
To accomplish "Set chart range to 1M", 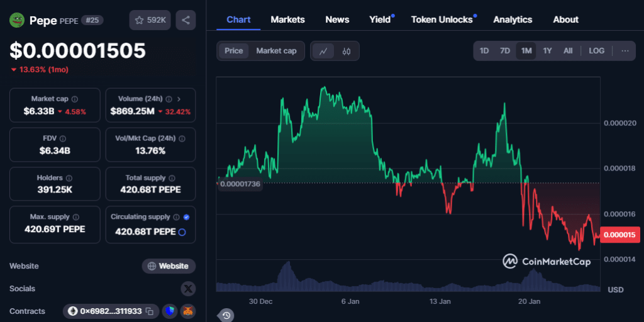I will (x=526, y=51).
